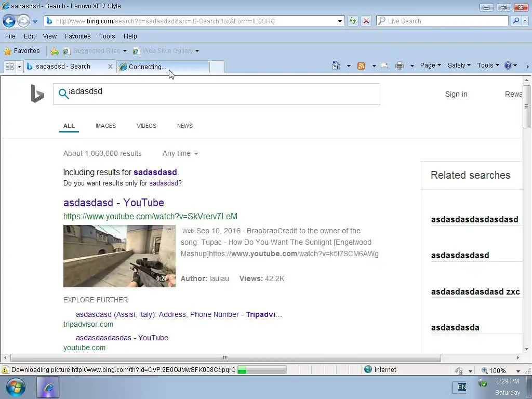Click related search asdasdasdasdasdasd
The width and height of the screenshot is (532, 399).
475,220
